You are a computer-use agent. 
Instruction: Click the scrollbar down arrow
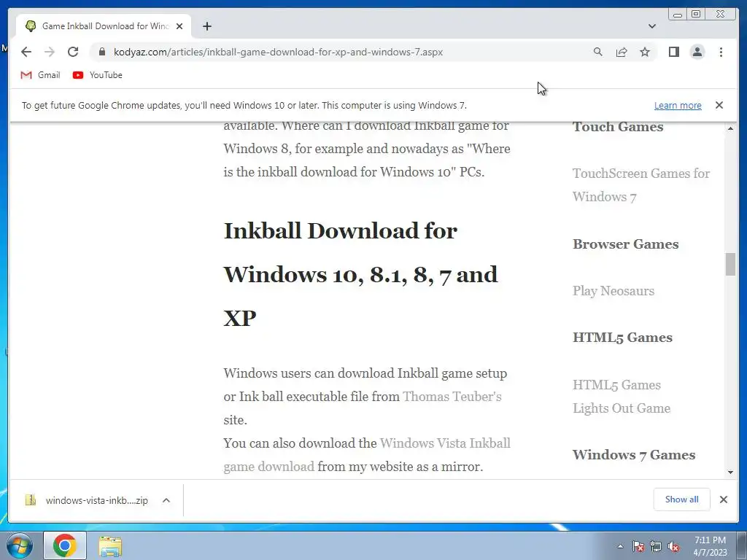pos(730,472)
